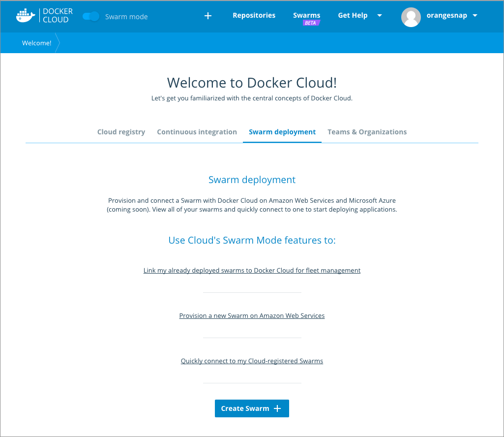The image size is (504, 437).
Task: Go to Swarms in the top navigation
Action: pyautogui.click(x=307, y=15)
